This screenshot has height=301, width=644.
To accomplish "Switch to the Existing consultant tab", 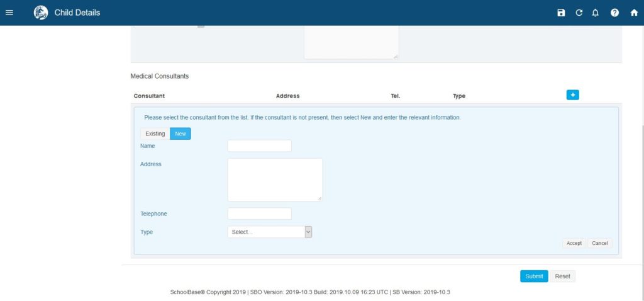I will pyautogui.click(x=155, y=133).
